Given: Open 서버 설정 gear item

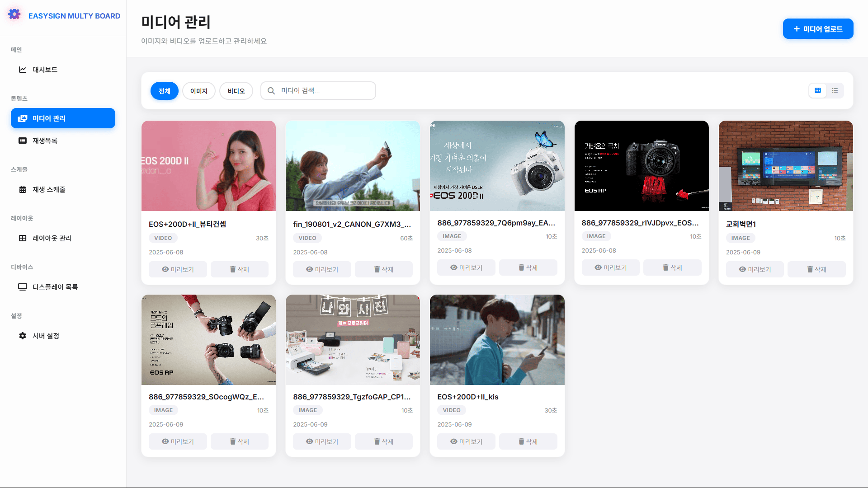Looking at the screenshot, I should [46, 336].
